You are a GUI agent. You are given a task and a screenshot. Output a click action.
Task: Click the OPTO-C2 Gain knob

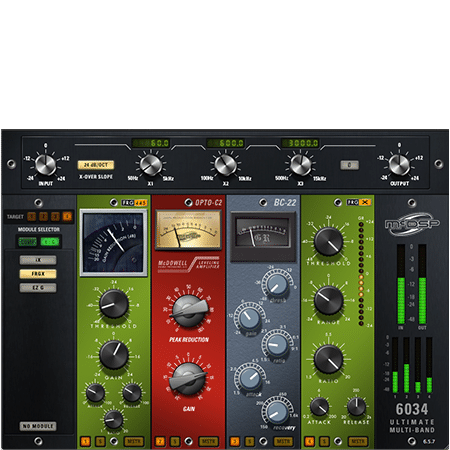(188, 379)
